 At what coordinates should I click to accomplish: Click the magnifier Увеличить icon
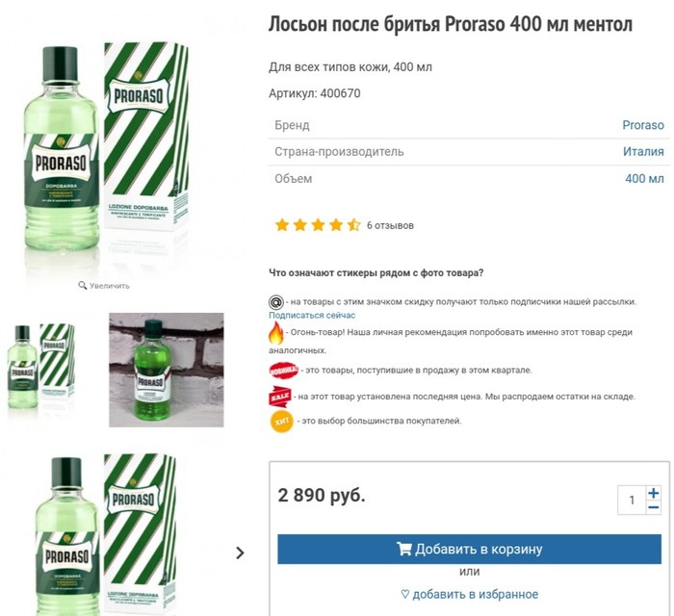point(83,286)
